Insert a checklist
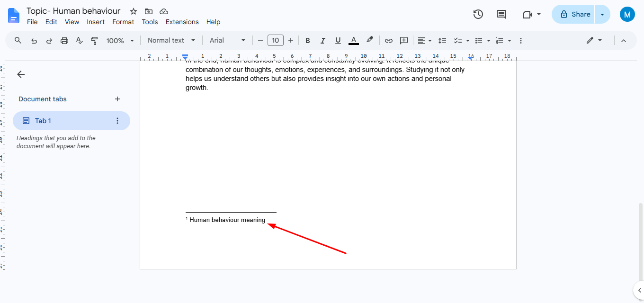Viewport: 644px width, 303px height. click(x=458, y=41)
